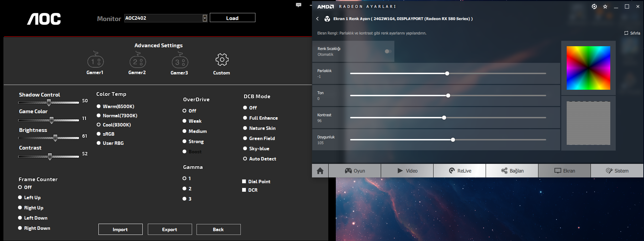Close the Radeon settings window
This screenshot has width=644, height=241.
(x=638, y=6)
